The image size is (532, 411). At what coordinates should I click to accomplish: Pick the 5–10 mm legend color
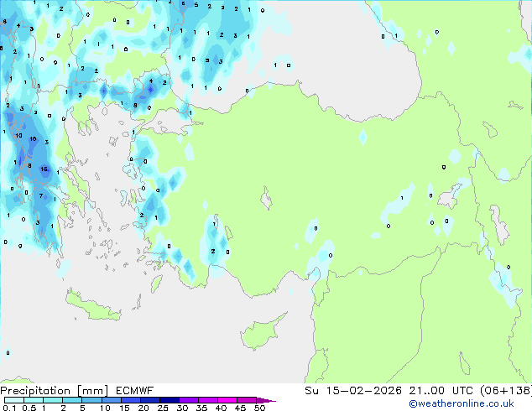(x=91, y=400)
